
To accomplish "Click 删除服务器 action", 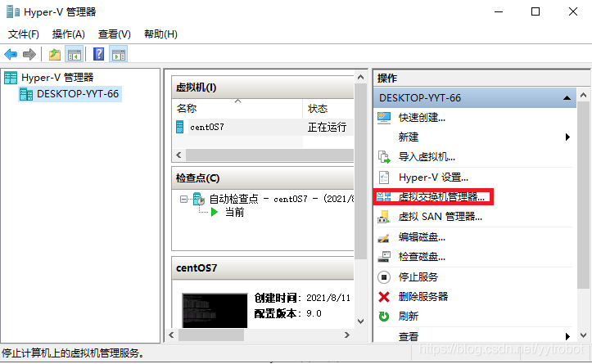I will (423, 297).
